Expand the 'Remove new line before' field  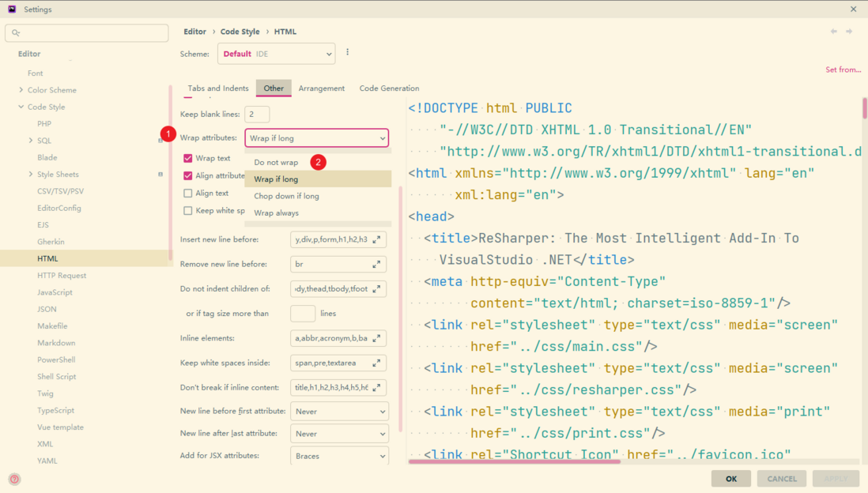376,265
